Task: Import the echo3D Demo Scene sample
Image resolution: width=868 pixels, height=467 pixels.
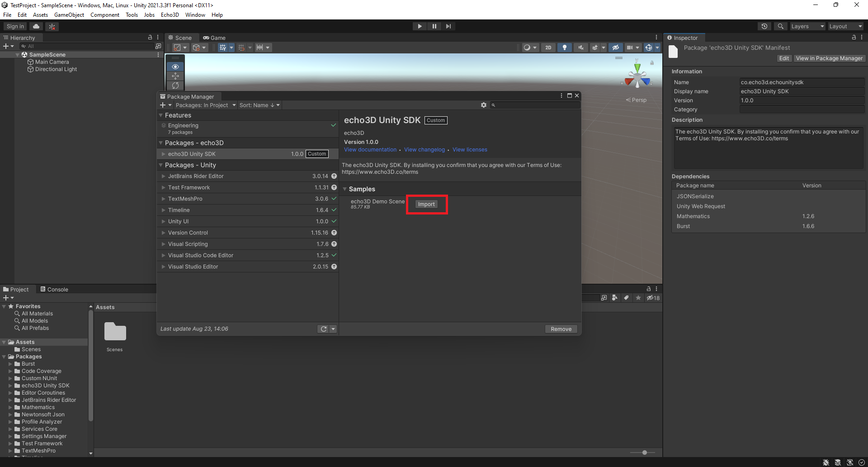Action: [426, 204]
